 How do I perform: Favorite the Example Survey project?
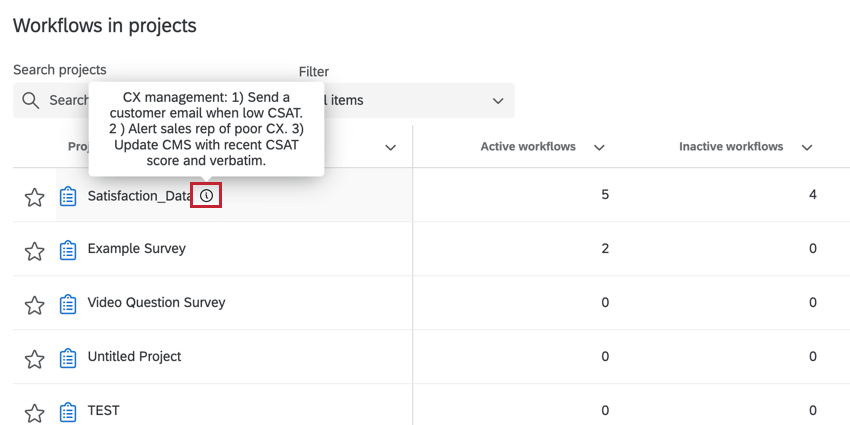35,250
